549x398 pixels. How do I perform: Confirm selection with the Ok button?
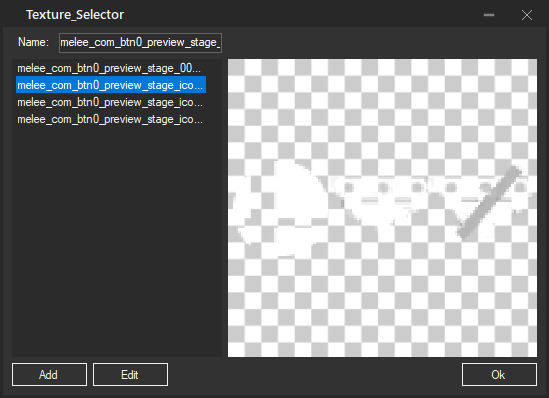pos(499,375)
